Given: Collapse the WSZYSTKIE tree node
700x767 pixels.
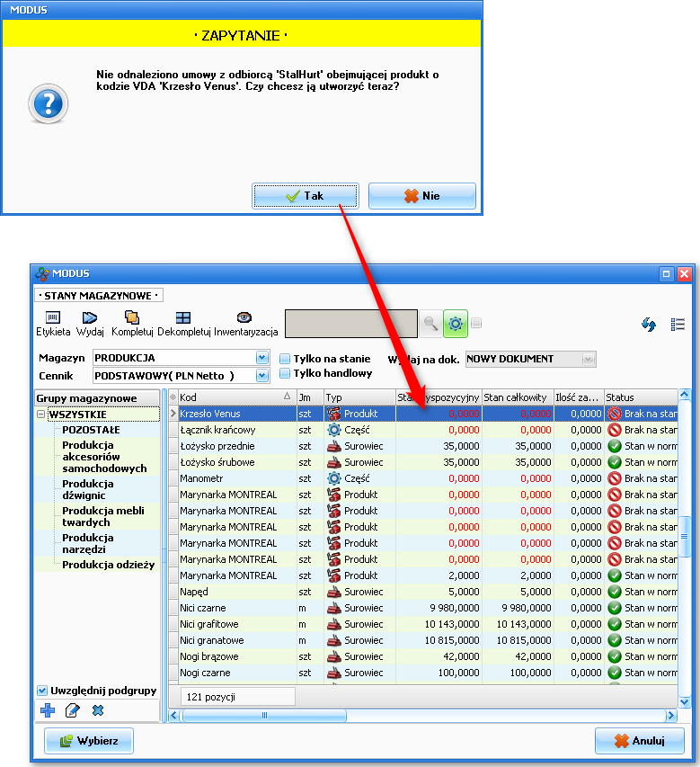Looking at the screenshot, I should [40, 415].
